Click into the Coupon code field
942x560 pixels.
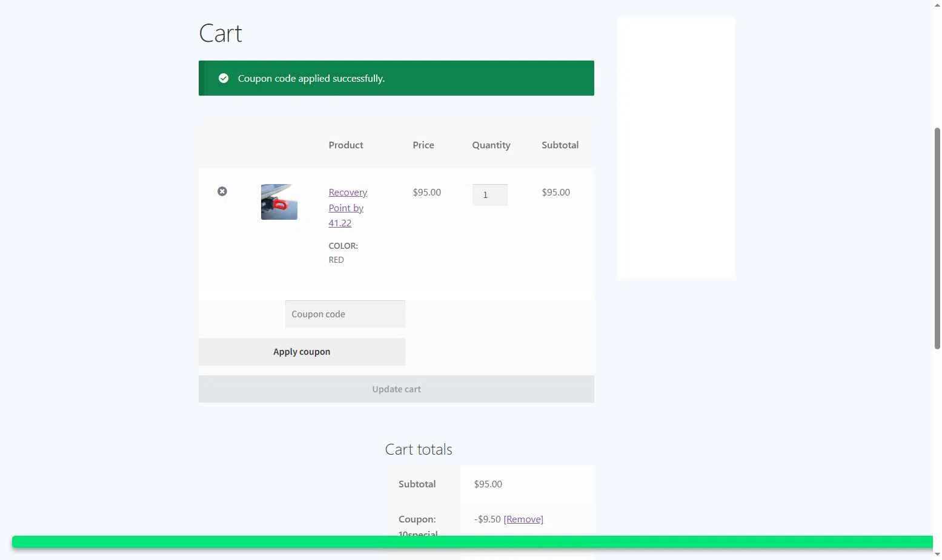point(345,314)
